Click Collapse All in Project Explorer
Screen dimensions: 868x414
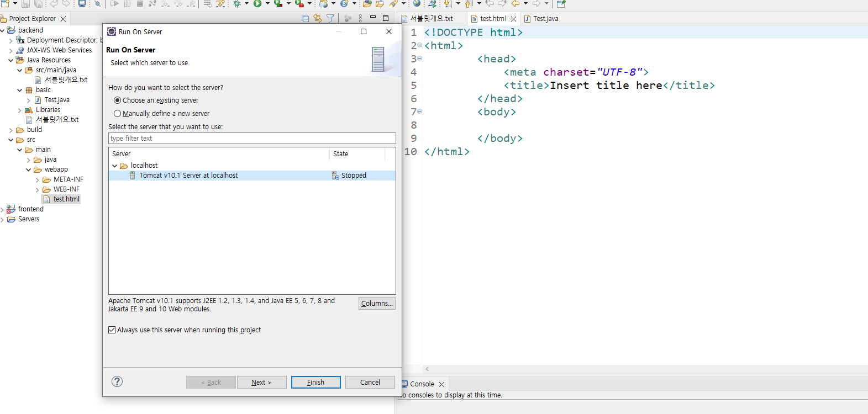(x=306, y=18)
